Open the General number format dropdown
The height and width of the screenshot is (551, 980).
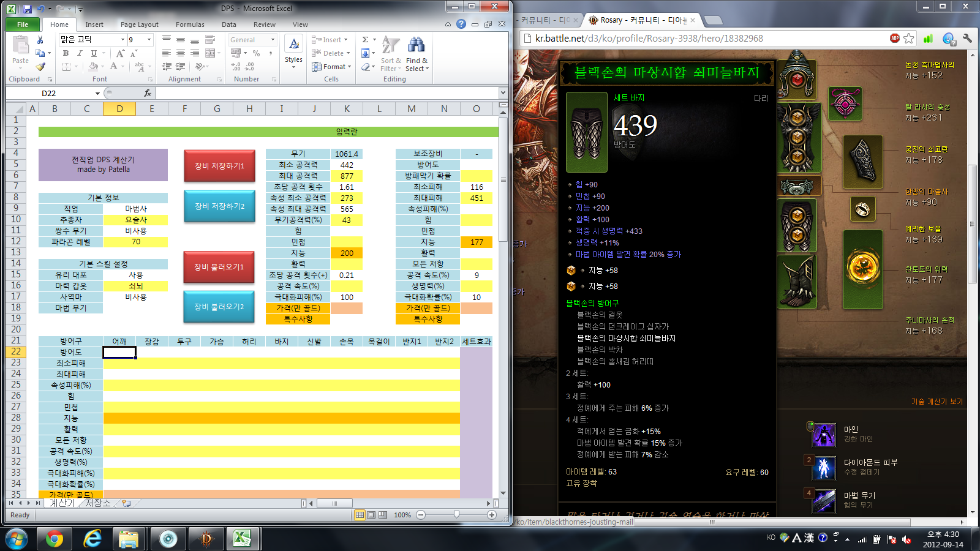273,40
